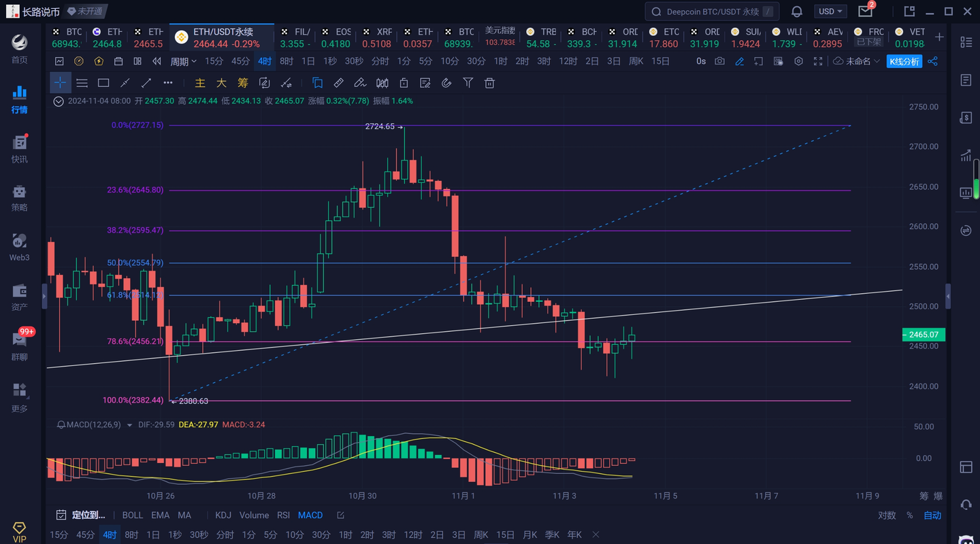Open the SUI ticker 1.9424

[745, 37]
